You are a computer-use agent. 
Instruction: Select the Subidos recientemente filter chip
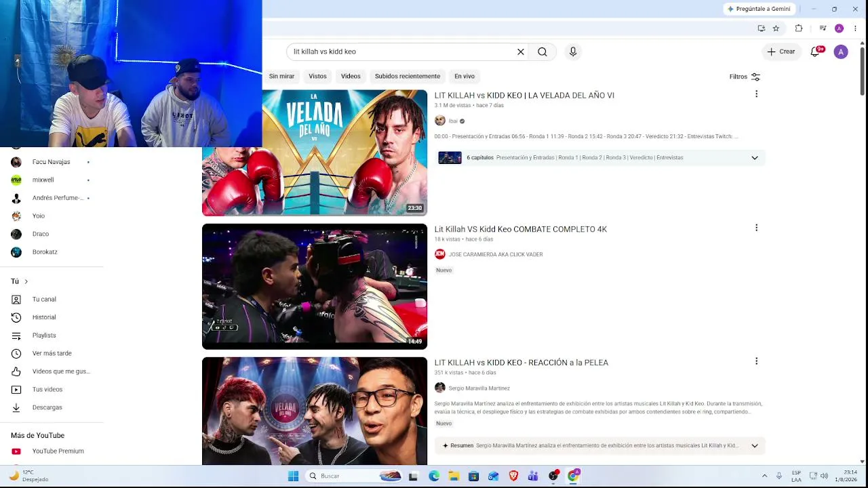(408, 76)
